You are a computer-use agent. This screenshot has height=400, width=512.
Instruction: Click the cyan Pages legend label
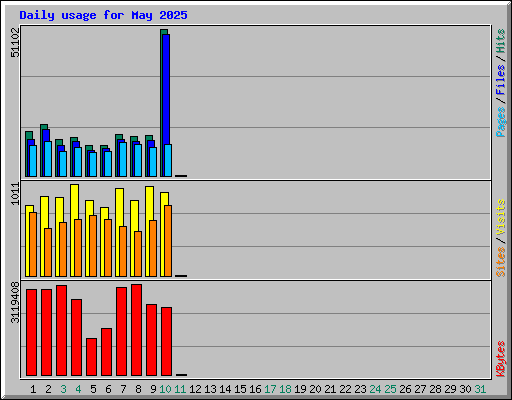pos(500,122)
